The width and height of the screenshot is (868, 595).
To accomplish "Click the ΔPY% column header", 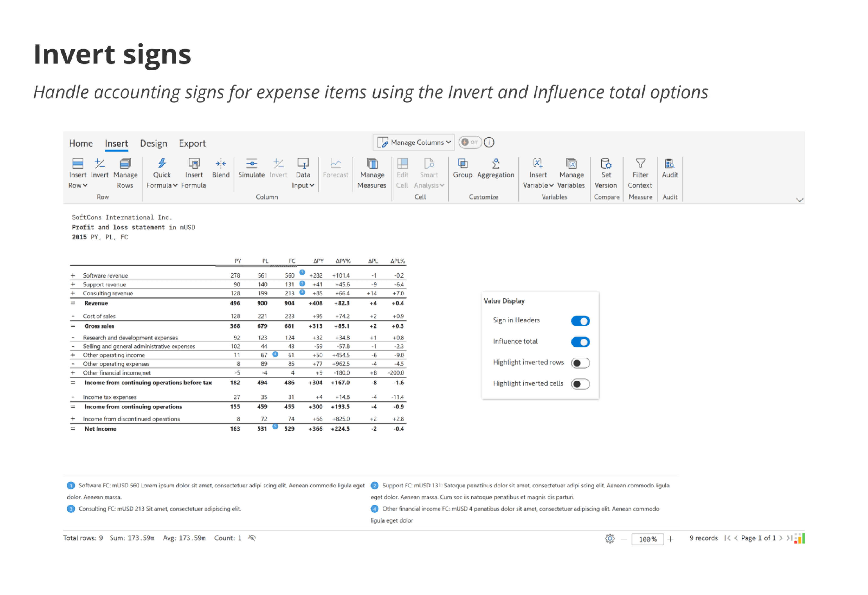I will [x=343, y=261].
